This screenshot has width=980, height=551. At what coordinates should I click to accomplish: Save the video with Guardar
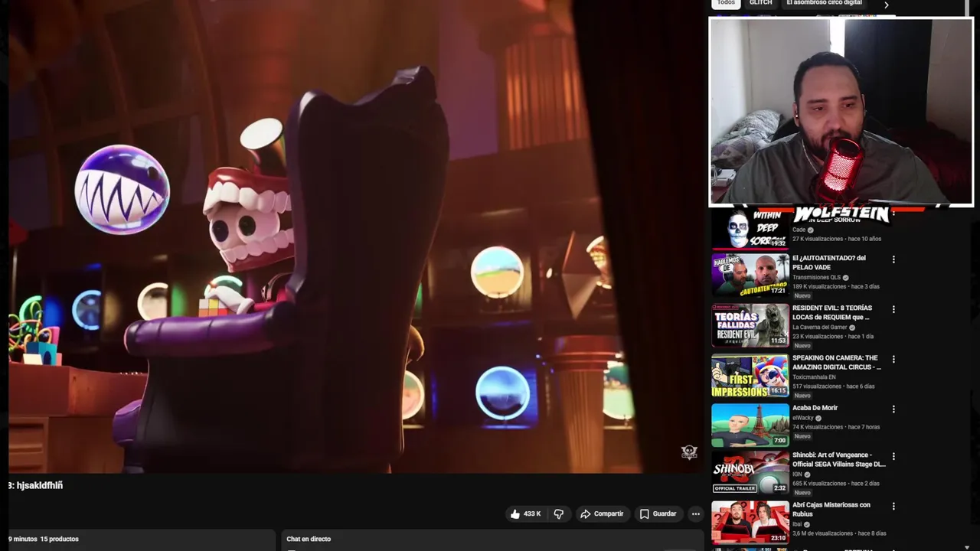coord(658,514)
